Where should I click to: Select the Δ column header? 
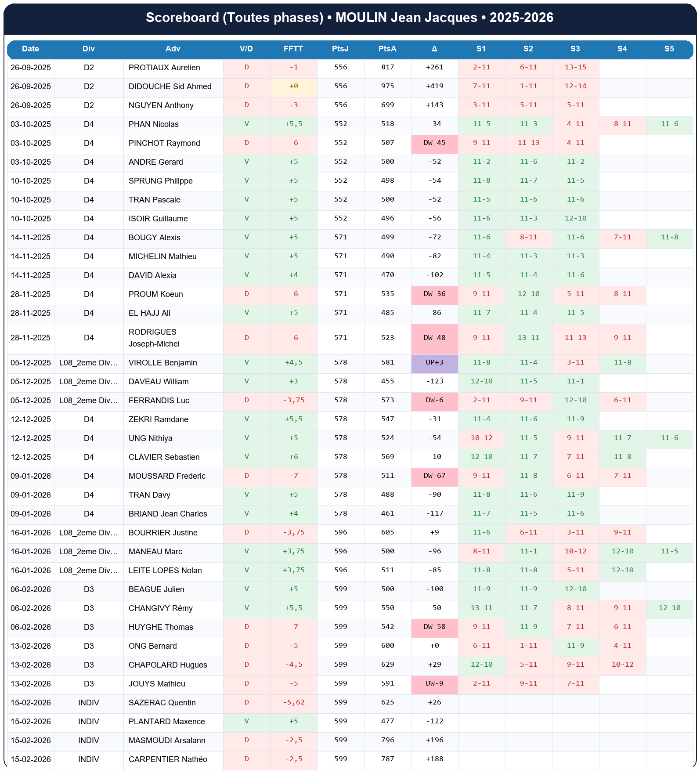click(x=434, y=49)
